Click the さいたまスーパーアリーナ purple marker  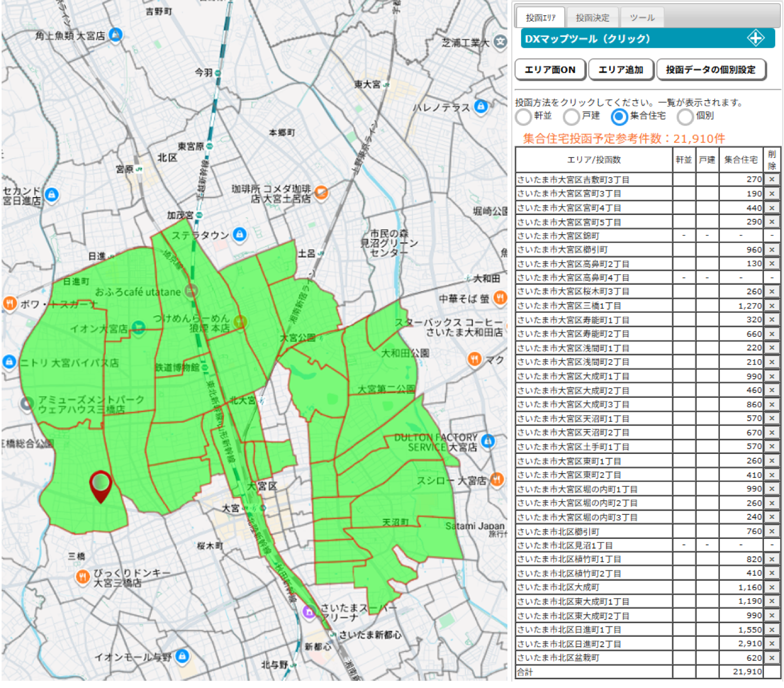(x=309, y=612)
